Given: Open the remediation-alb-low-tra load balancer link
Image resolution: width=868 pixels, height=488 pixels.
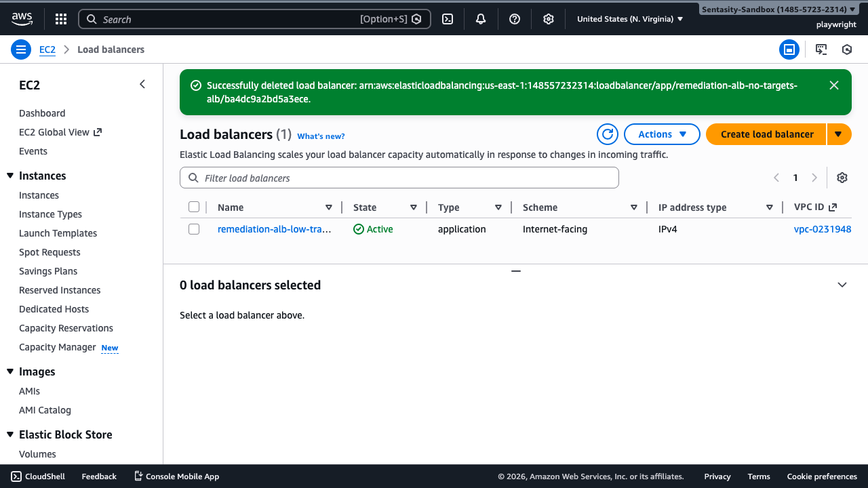Looking at the screenshot, I should [274, 229].
